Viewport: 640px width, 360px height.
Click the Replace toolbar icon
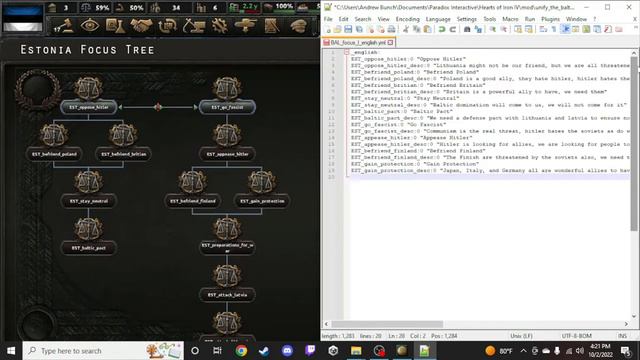click(x=478, y=29)
